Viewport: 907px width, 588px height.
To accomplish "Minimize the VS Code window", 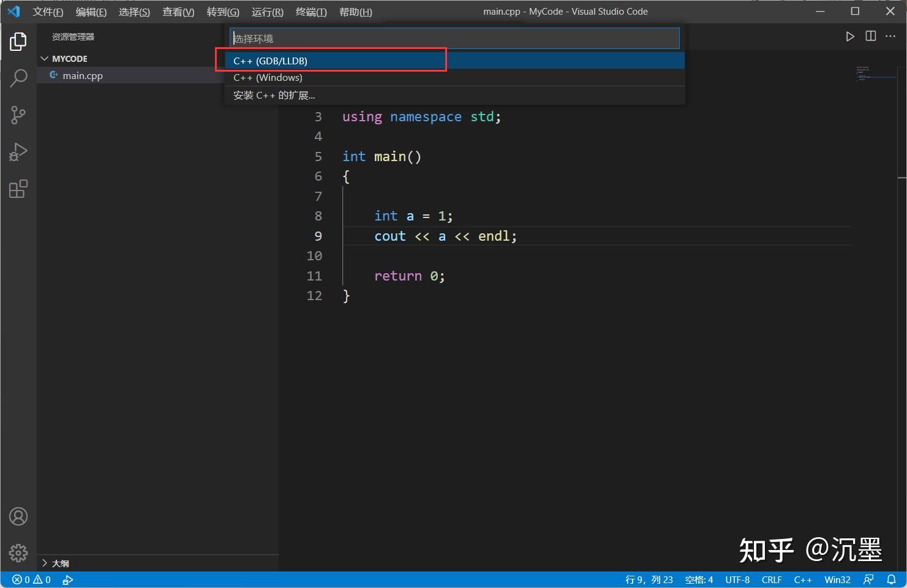I will 820,12.
